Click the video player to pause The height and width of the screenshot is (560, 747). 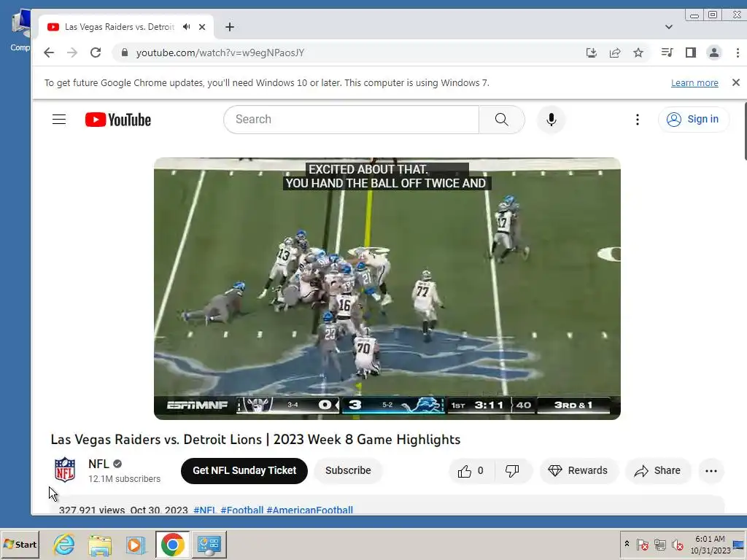(387, 289)
